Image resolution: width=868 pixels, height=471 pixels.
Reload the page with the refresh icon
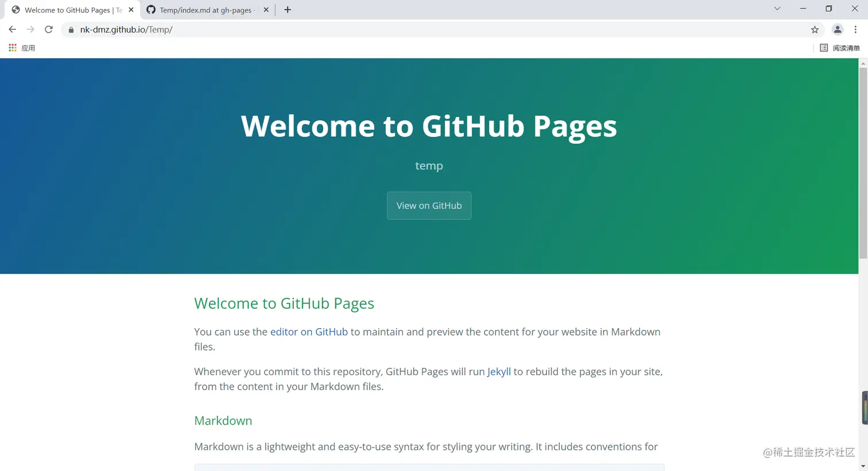(x=49, y=29)
